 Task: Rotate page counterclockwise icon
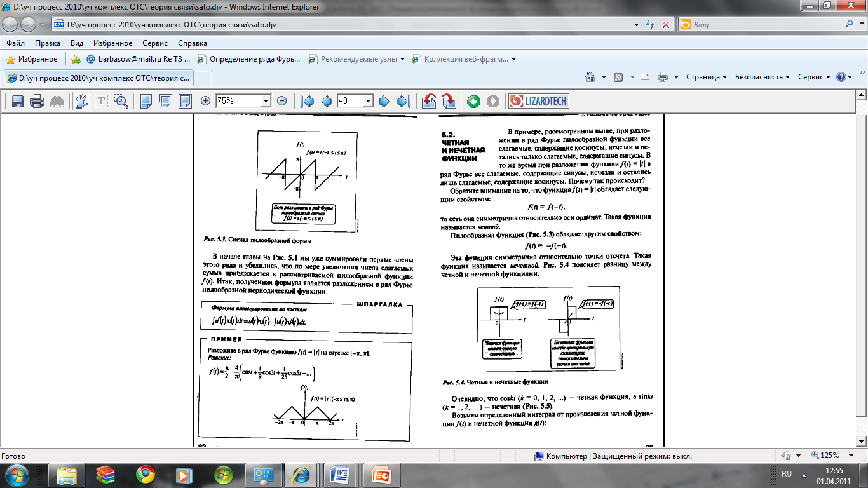pos(429,101)
